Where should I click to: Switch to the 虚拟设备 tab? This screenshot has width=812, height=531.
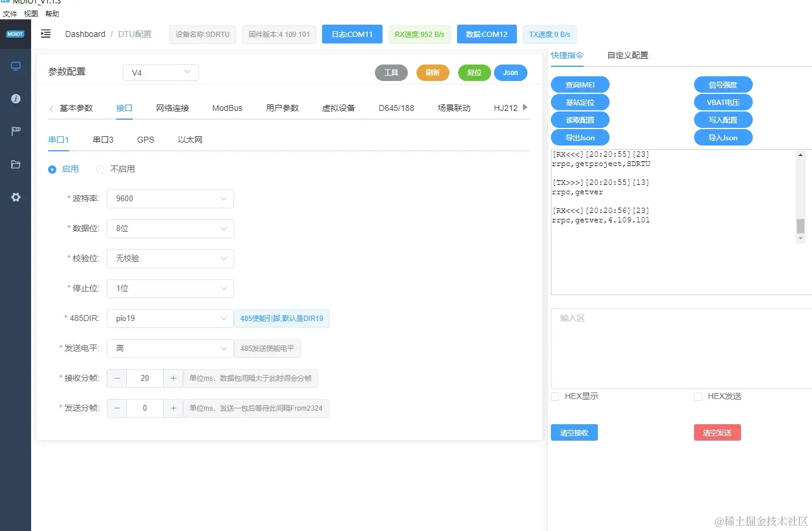point(339,108)
